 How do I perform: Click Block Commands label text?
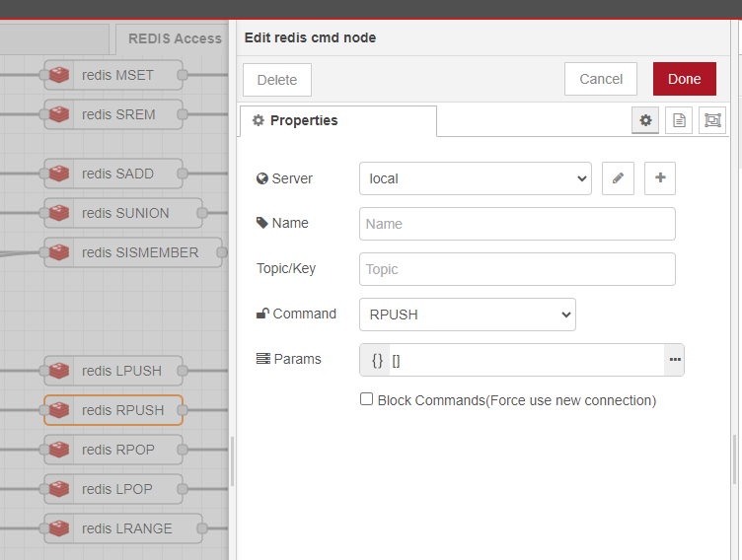pos(517,400)
